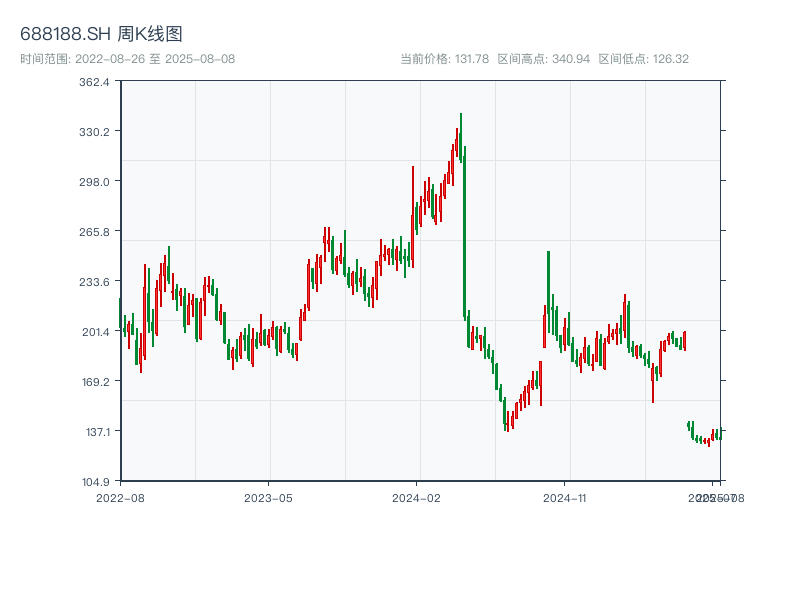Select the 2022-08 date tick label

point(120,497)
